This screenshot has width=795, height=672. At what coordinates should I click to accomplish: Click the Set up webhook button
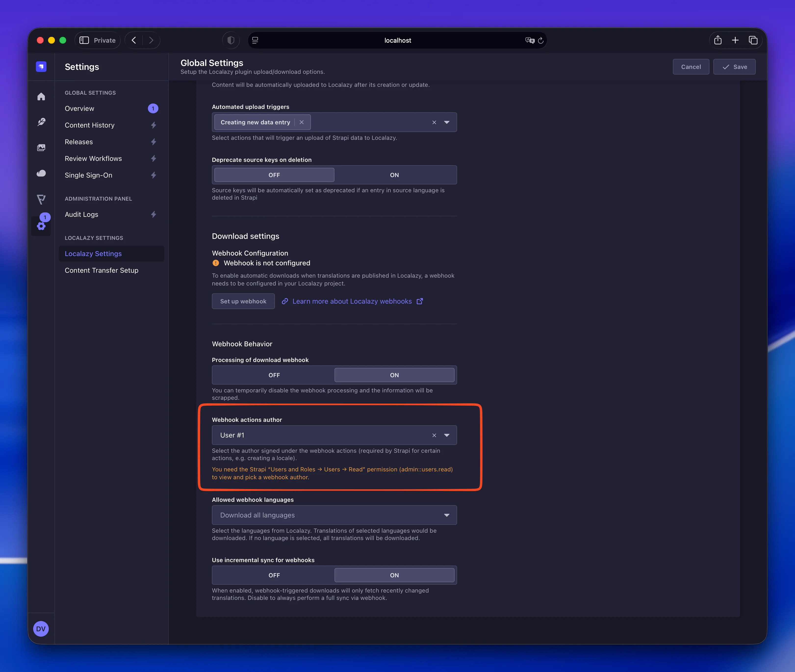point(243,301)
